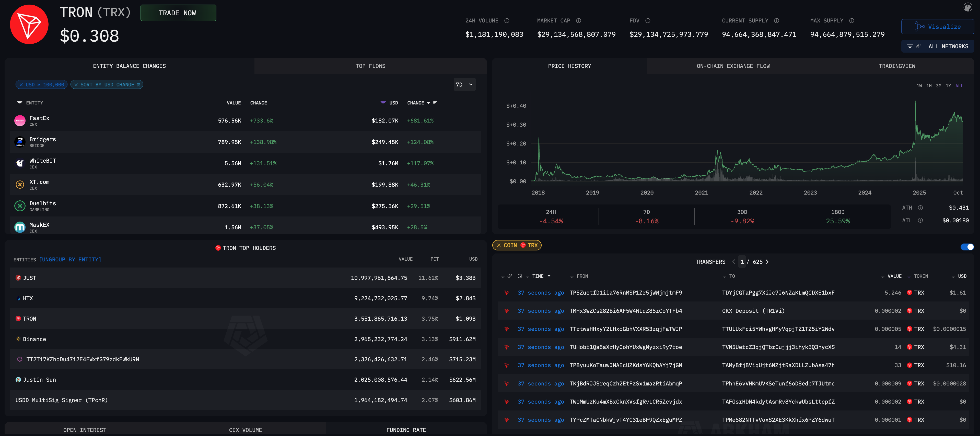
Task: Click the Max Supply info icon
Action: point(851,20)
